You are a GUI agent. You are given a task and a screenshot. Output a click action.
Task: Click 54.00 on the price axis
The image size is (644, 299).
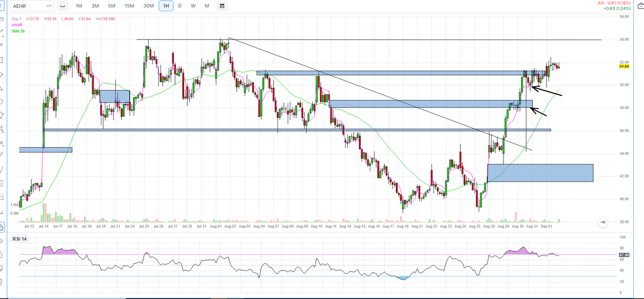tap(624, 40)
